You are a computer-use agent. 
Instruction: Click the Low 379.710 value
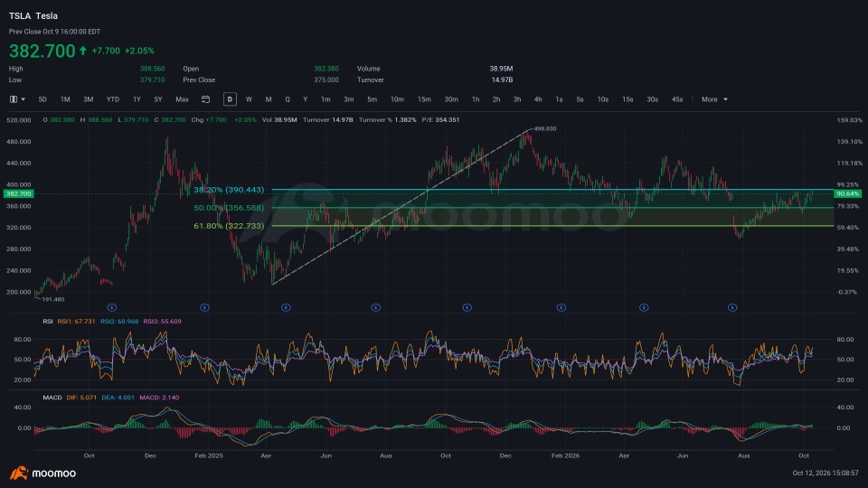[x=152, y=80]
